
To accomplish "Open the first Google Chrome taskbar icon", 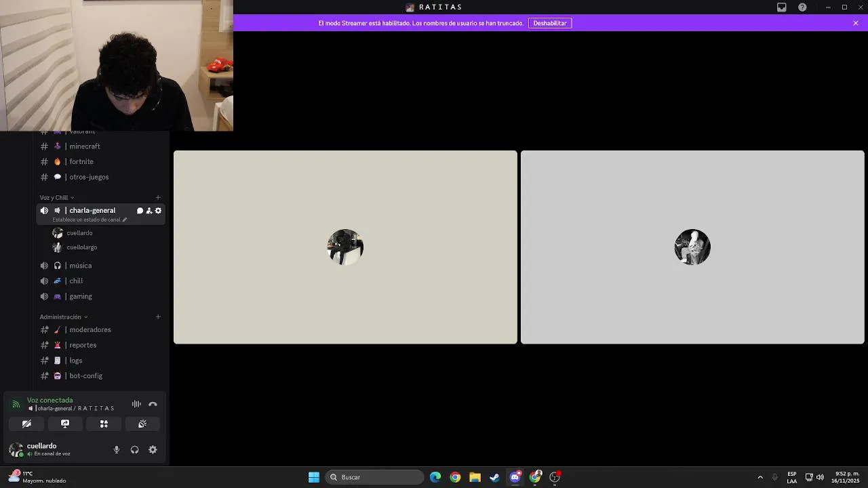I will pyautogui.click(x=455, y=477).
